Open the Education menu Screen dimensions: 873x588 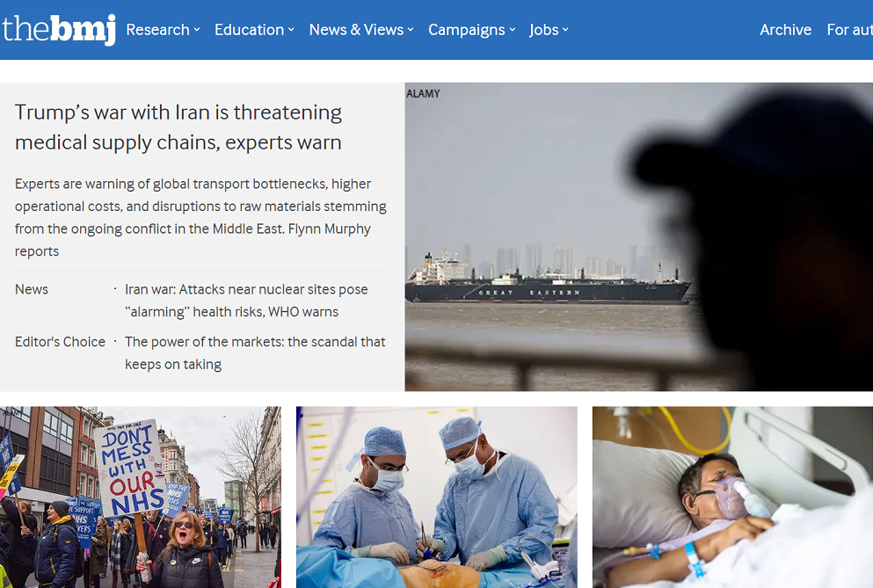tap(249, 30)
